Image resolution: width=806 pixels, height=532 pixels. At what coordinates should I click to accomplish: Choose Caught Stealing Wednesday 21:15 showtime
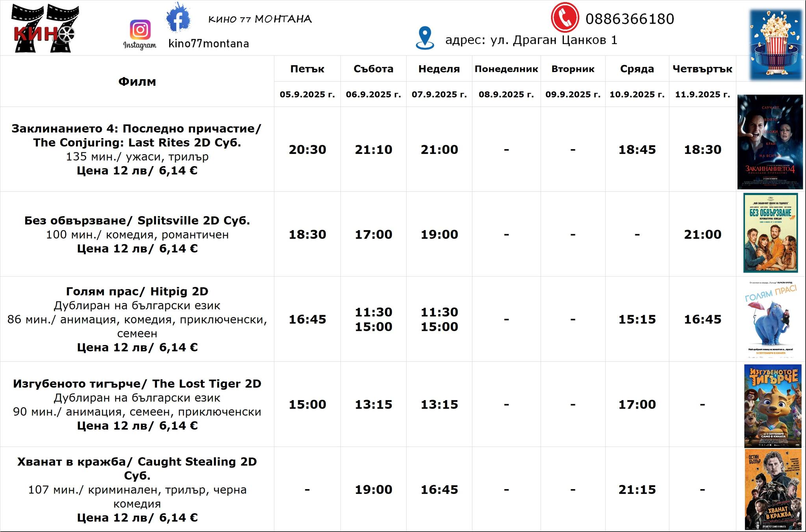(637, 490)
